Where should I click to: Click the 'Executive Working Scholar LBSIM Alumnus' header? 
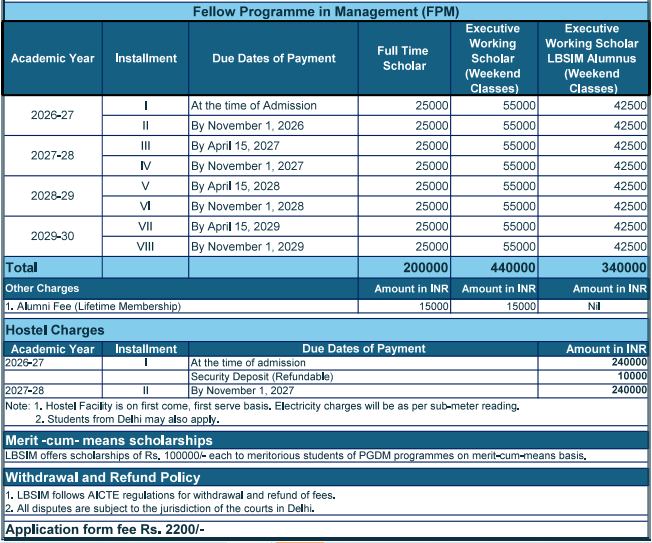(592, 58)
